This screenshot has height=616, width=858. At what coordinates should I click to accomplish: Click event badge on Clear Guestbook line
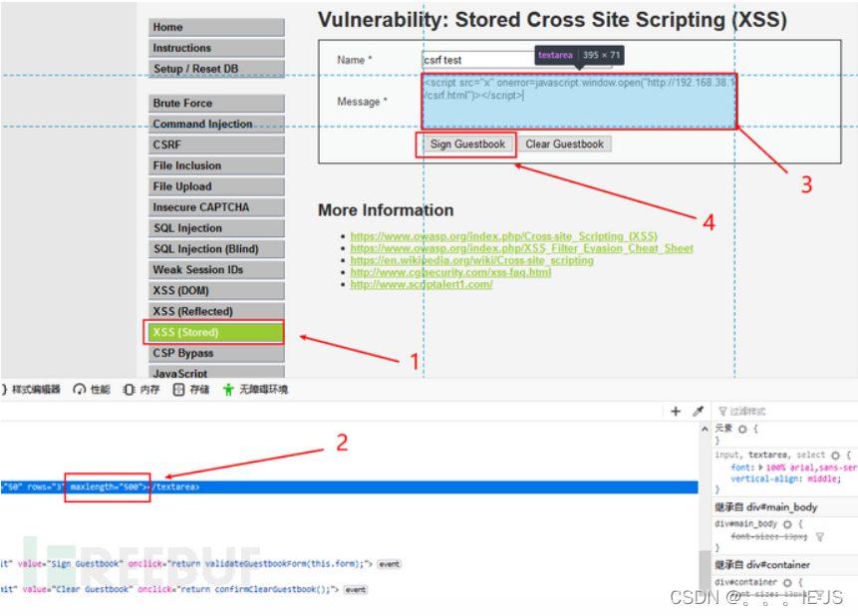[x=356, y=590]
